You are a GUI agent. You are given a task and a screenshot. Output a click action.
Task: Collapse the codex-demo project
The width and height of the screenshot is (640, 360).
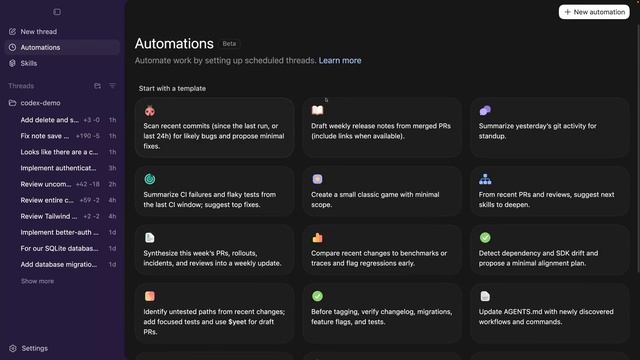[62, 103]
